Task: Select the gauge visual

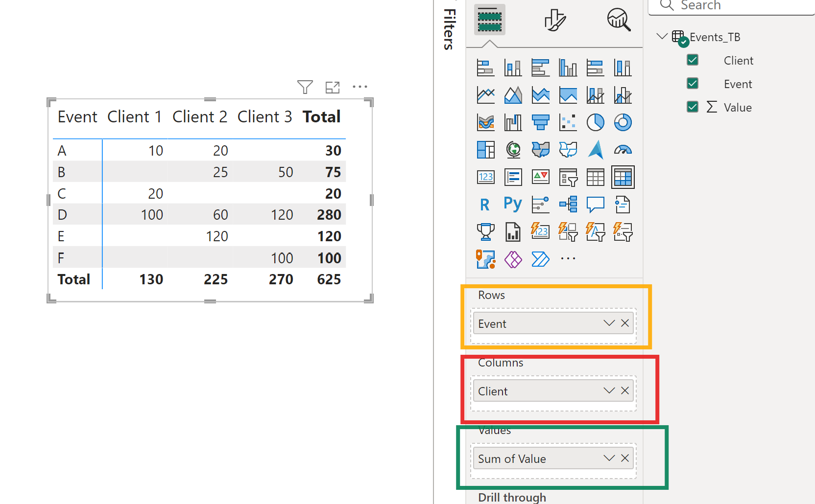Action: (623, 150)
